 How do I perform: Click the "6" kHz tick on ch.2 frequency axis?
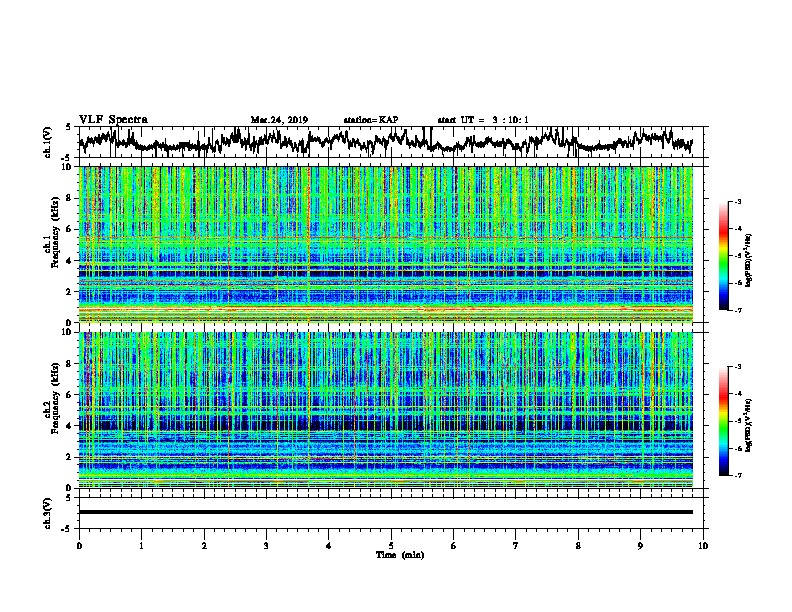[70, 395]
